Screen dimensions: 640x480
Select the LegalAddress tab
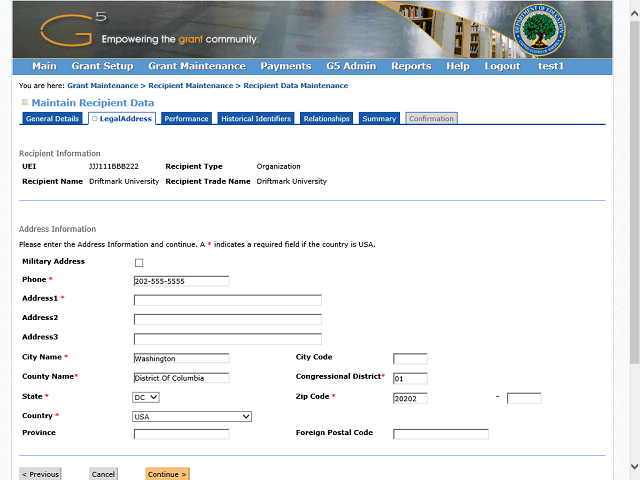[x=122, y=119]
